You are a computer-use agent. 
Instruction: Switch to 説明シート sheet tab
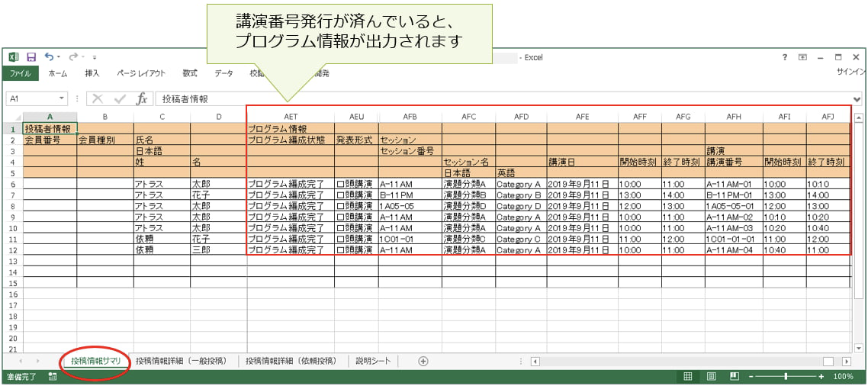point(372,361)
